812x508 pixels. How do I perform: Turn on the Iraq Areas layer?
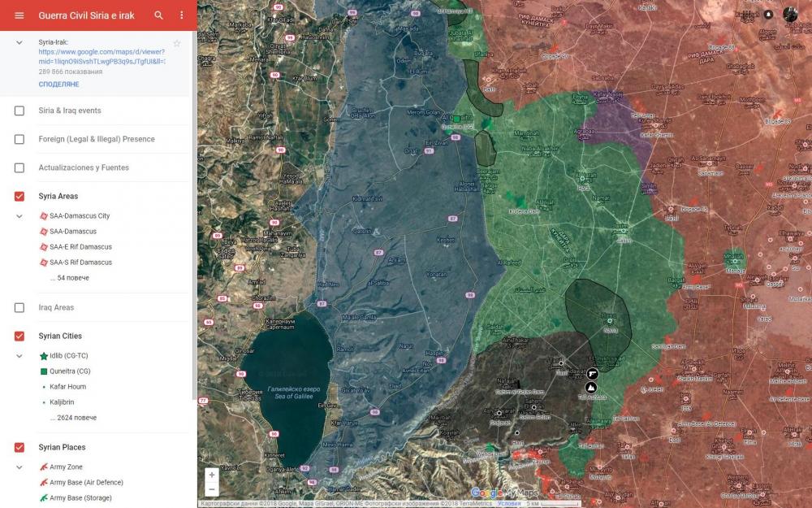click(19, 308)
